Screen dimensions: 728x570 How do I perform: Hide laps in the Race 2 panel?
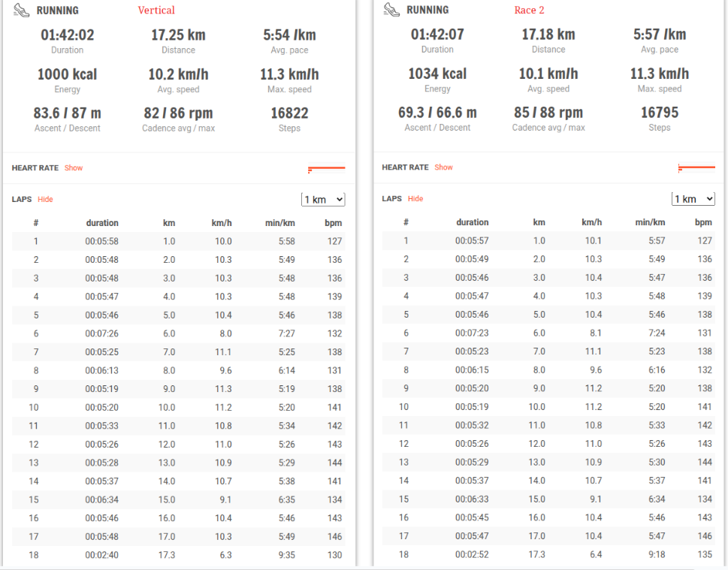click(415, 199)
